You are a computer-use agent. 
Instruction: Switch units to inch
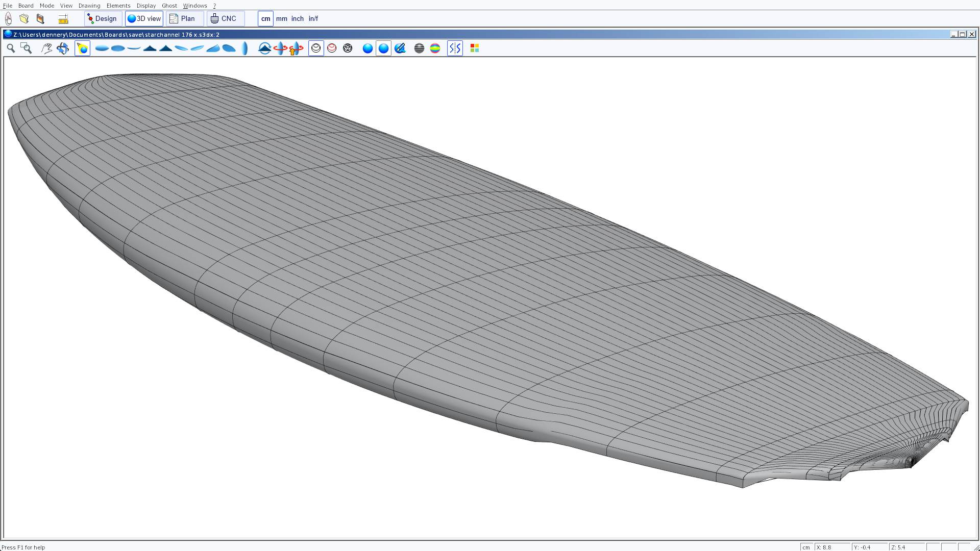297,18
